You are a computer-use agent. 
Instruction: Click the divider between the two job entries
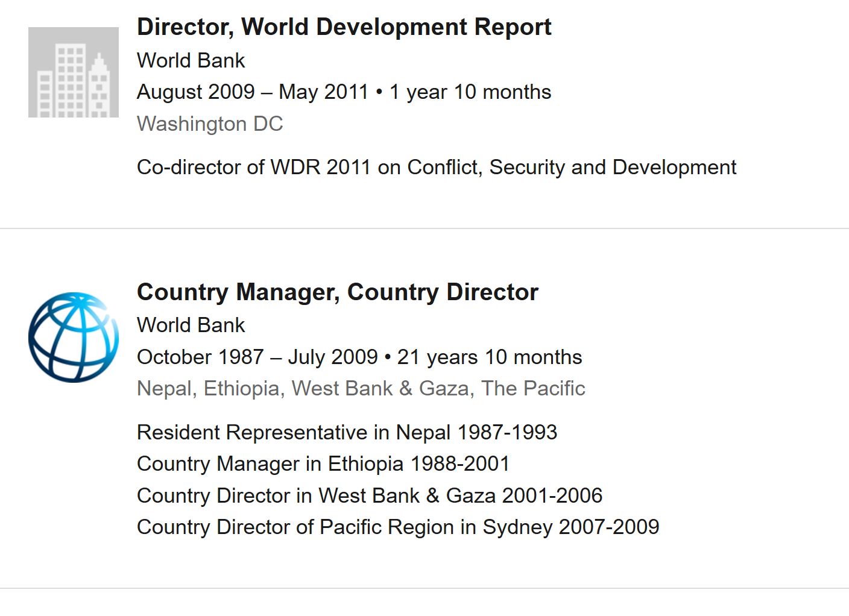pos(424,228)
